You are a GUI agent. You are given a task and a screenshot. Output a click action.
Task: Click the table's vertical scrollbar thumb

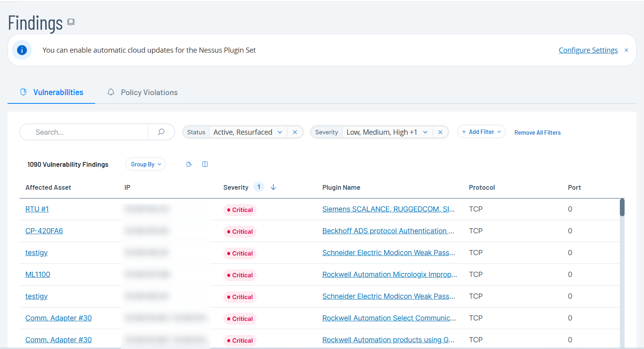(622, 208)
